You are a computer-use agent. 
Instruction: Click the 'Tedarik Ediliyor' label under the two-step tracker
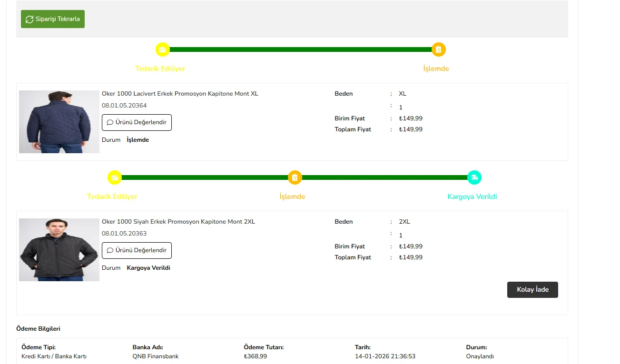point(160,69)
